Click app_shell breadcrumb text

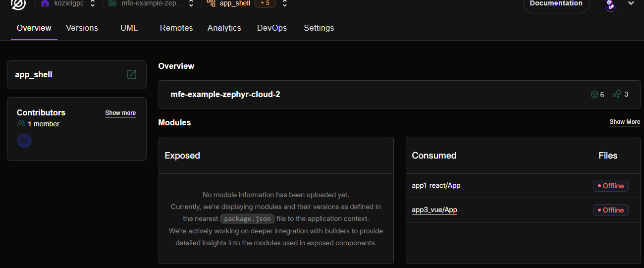[x=235, y=3]
